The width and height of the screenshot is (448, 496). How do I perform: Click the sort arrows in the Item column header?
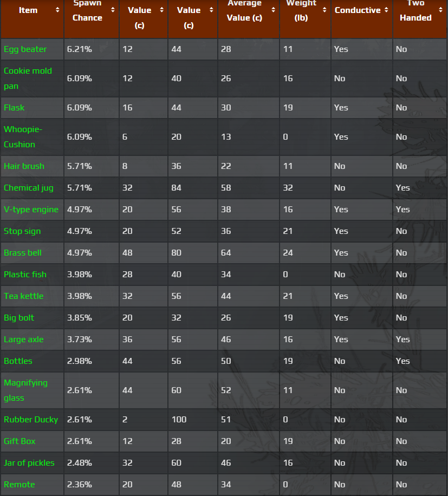[x=58, y=10]
